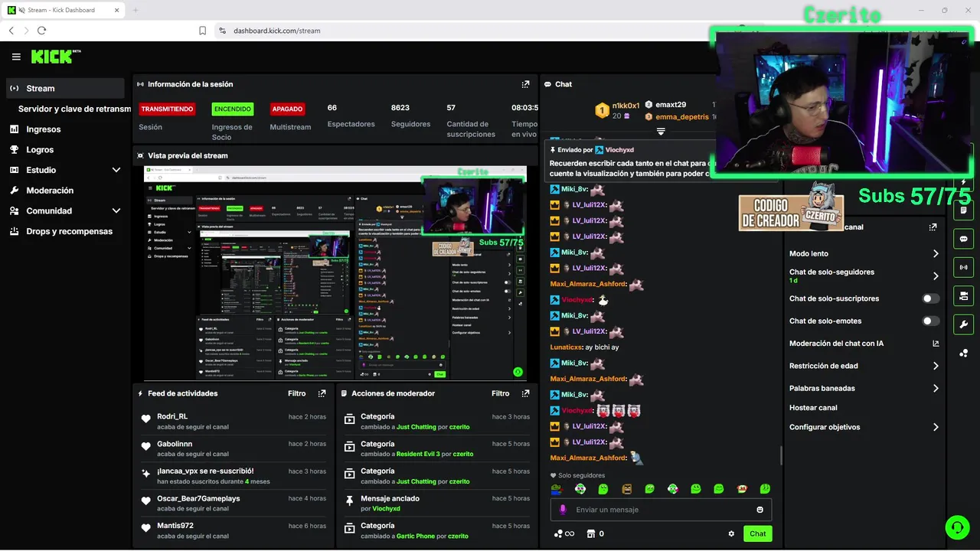Focus the Enviar un mensaje input
This screenshot has height=551, width=980.
(x=661, y=510)
